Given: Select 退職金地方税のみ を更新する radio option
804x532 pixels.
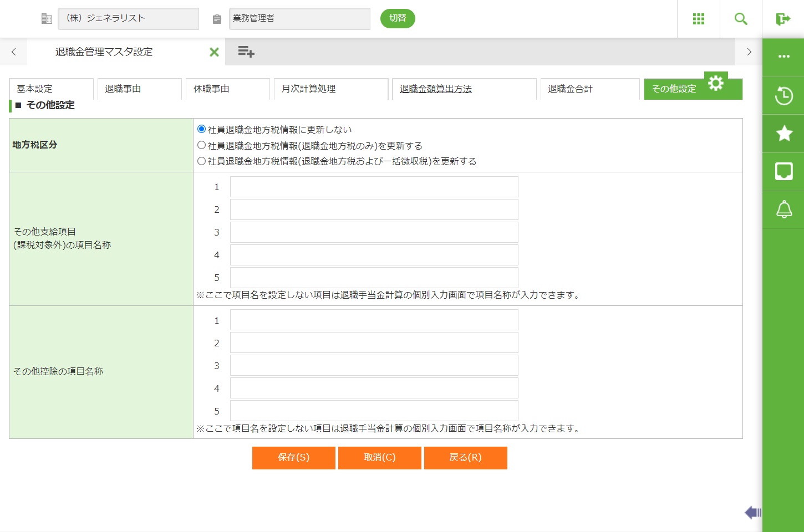Looking at the screenshot, I should click(x=202, y=145).
